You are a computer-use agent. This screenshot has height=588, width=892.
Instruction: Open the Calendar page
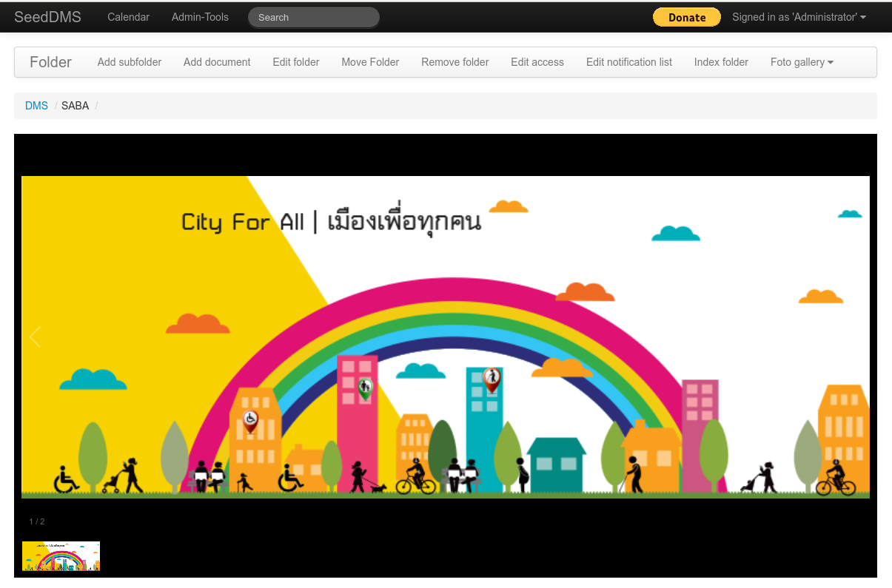pyautogui.click(x=128, y=17)
